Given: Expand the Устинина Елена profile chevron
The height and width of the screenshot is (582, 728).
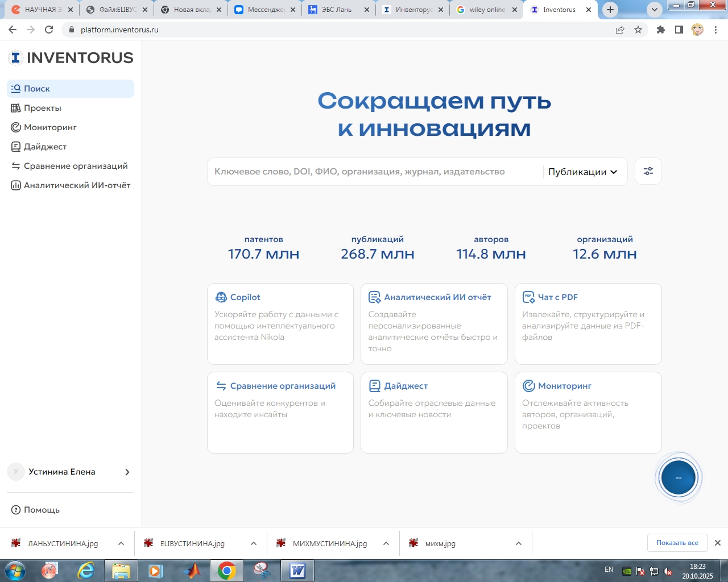Looking at the screenshot, I should pyautogui.click(x=127, y=472).
